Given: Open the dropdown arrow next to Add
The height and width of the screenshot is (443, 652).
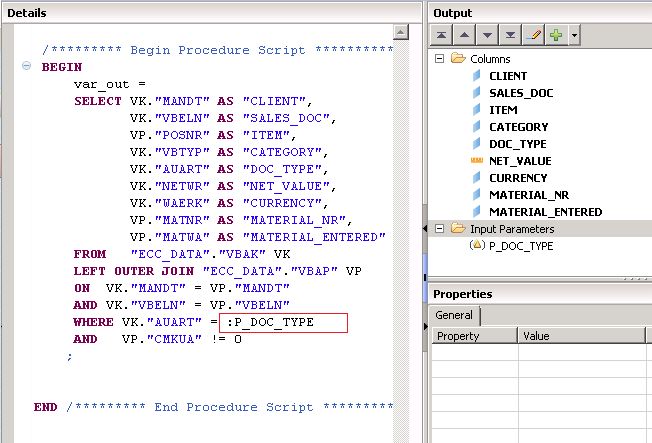Looking at the screenshot, I should point(574,36).
